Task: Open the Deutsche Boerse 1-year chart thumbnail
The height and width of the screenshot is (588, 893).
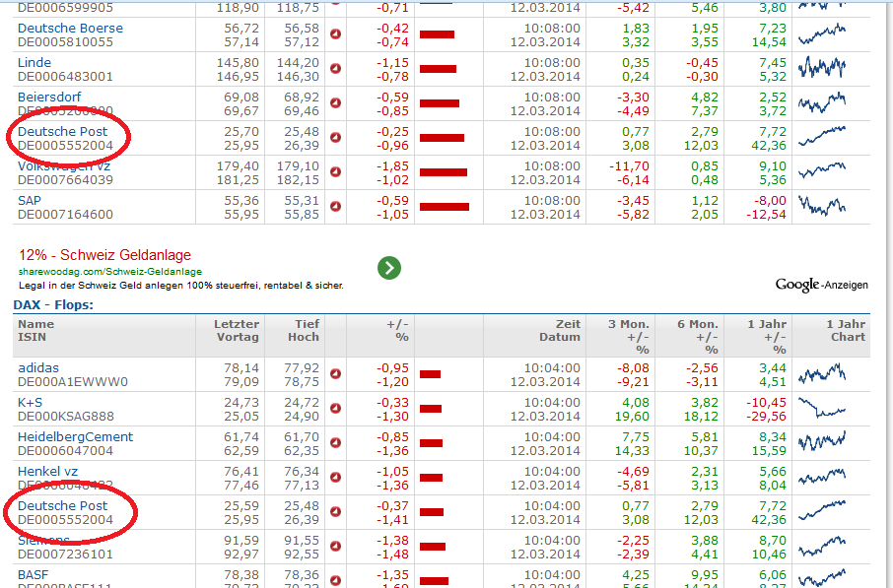Action: pyautogui.click(x=822, y=34)
